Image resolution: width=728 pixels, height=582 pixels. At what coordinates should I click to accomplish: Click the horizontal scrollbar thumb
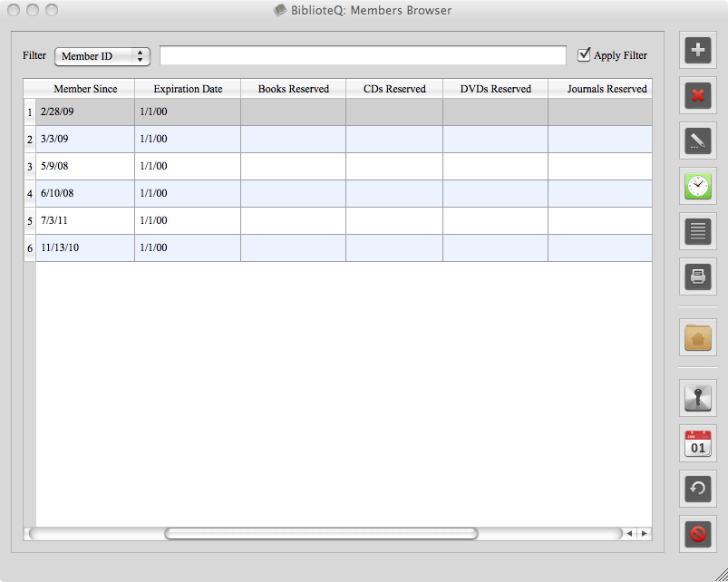(321, 533)
